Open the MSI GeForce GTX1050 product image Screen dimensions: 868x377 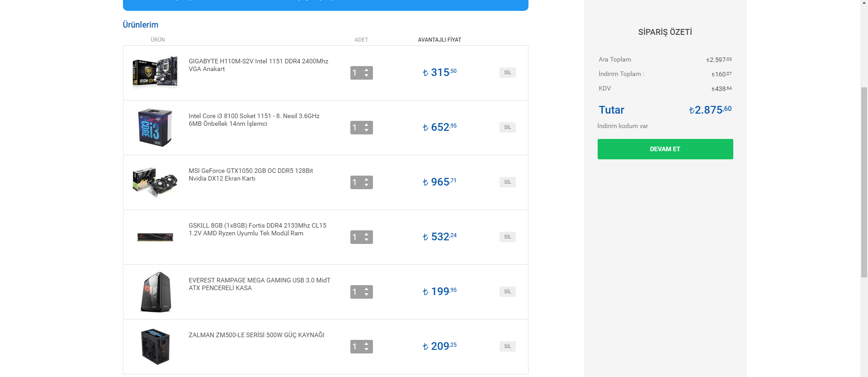[x=155, y=182]
